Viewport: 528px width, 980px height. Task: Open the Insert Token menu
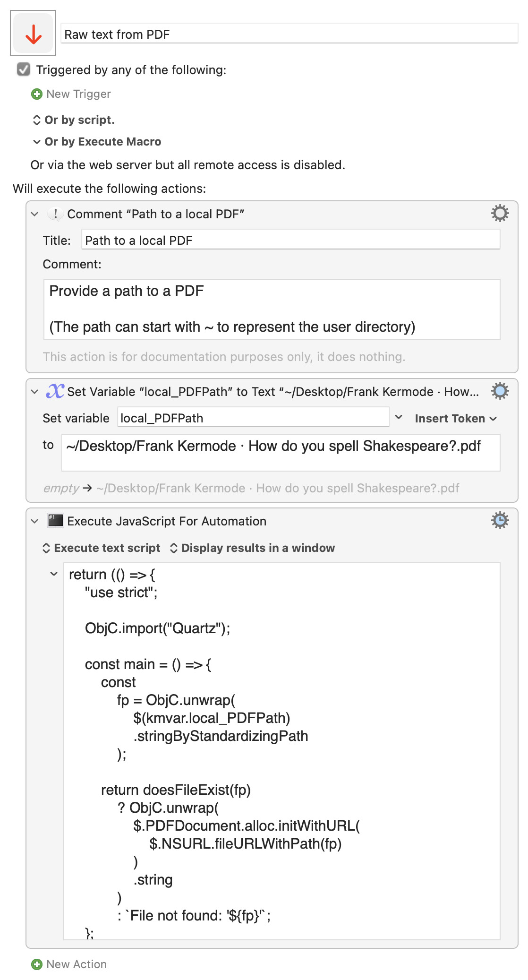tap(456, 419)
